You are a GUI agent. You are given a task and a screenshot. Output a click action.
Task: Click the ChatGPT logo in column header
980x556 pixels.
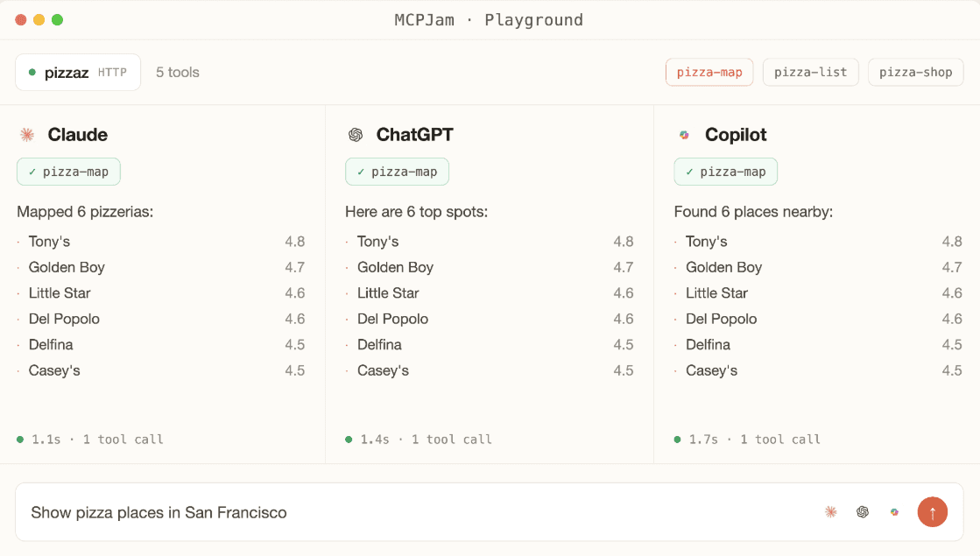[x=356, y=135]
